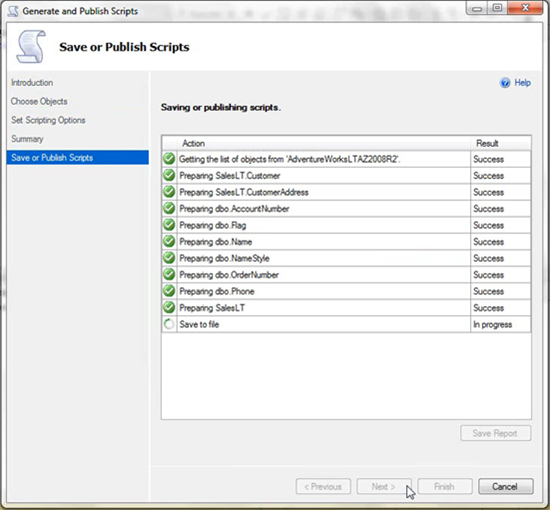550x510 pixels.
Task: Open the Summary step
Action: click(x=27, y=139)
